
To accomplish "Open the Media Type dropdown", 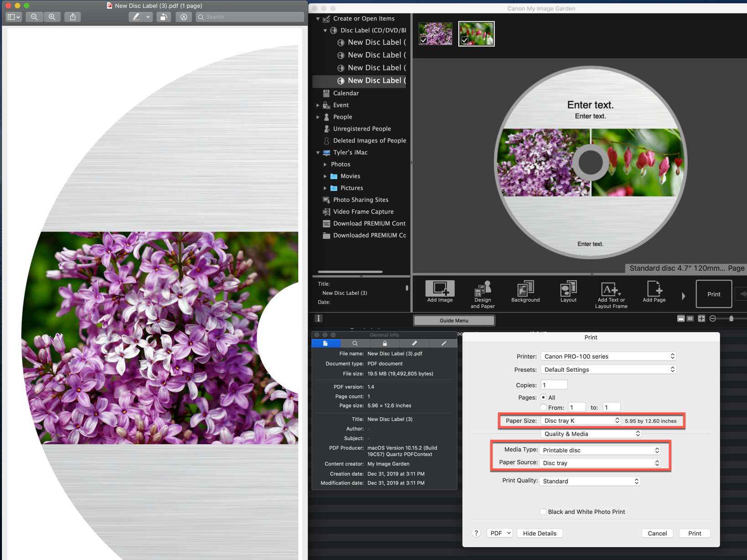I will (x=600, y=450).
